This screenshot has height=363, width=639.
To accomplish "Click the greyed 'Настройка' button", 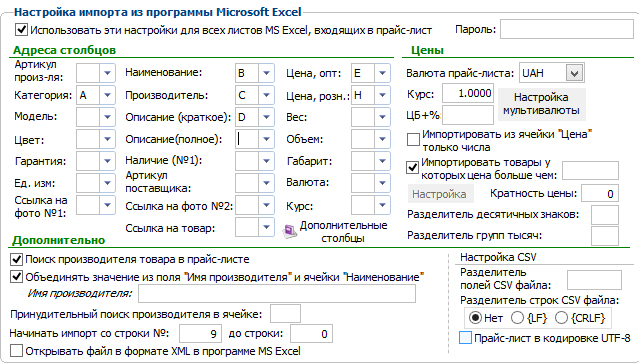I will tap(441, 194).
